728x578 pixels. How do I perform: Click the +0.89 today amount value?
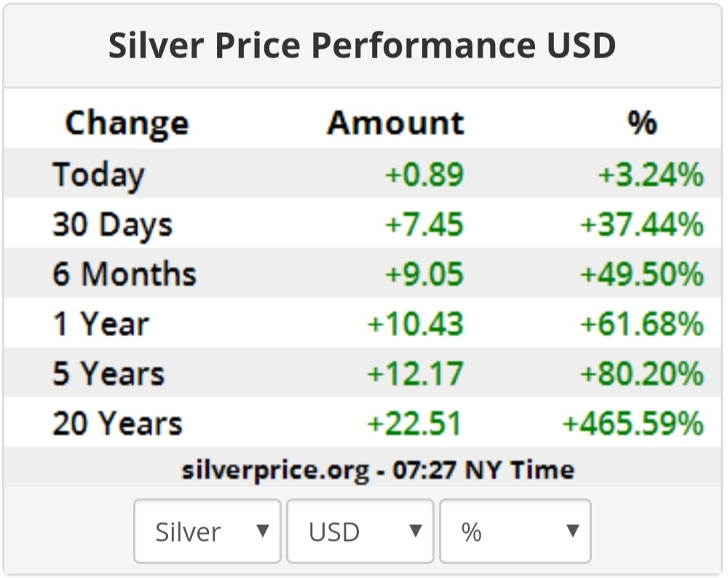point(424,175)
